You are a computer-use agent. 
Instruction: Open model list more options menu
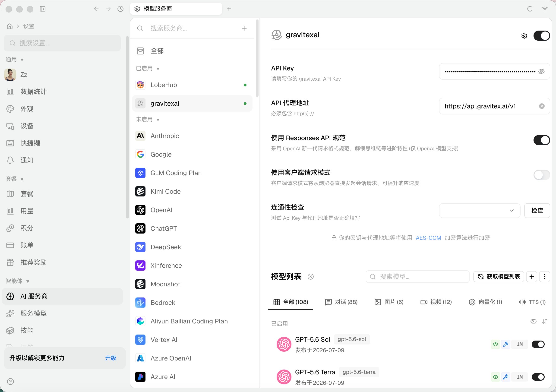point(544,276)
